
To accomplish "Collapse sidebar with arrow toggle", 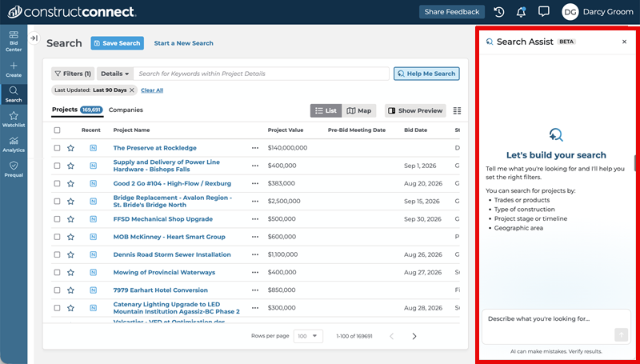I will point(34,38).
